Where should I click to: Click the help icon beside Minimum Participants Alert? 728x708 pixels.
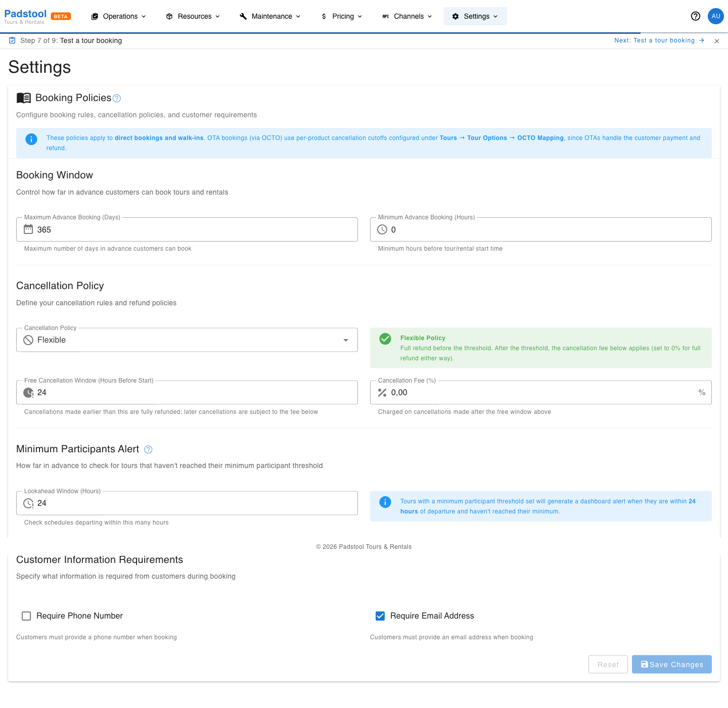[148, 449]
